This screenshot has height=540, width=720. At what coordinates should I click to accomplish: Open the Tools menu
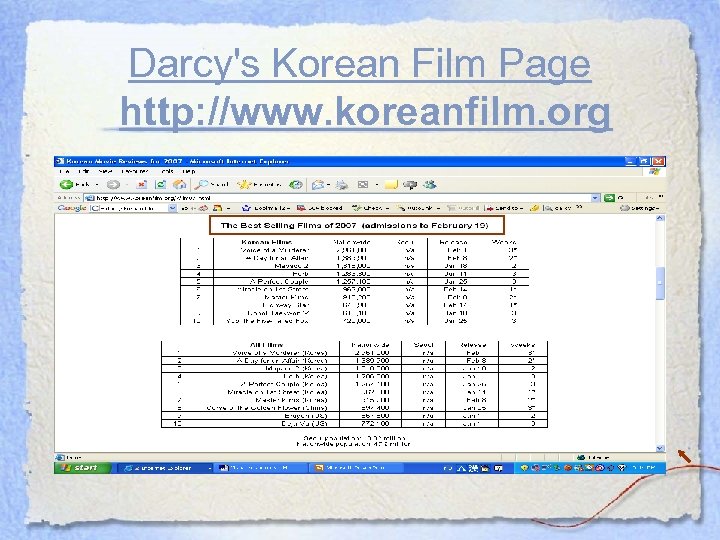point(167,171)
